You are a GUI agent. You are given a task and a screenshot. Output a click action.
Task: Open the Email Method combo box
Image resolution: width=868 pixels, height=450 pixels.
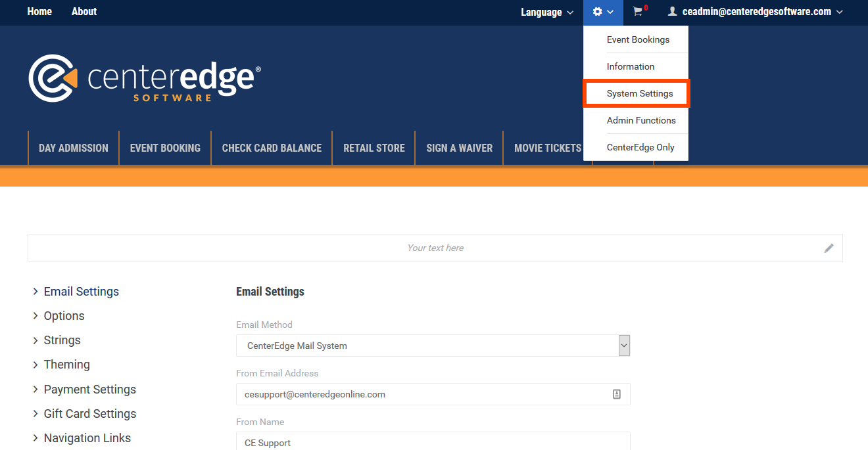(433, 346)
